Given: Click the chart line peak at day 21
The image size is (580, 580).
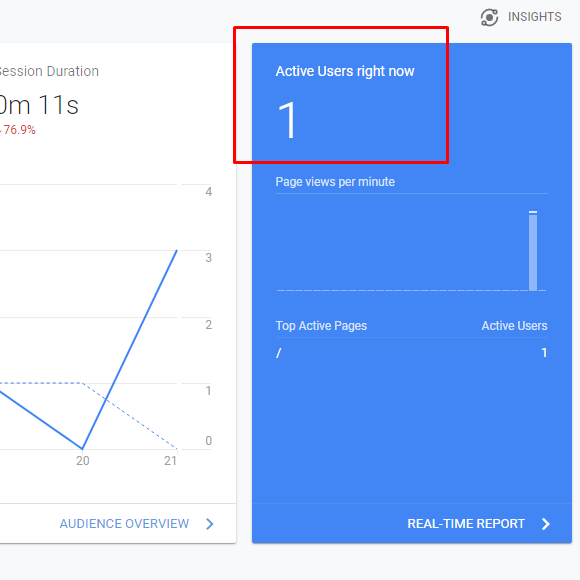Looking at the screenshot, I should pyautogui.click(x=177, y=251).
